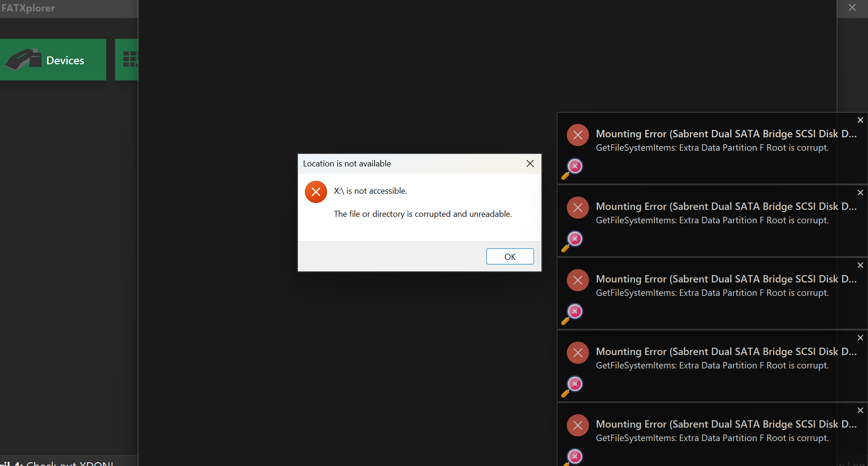Click the red error icon on first notification

[578, 135]
